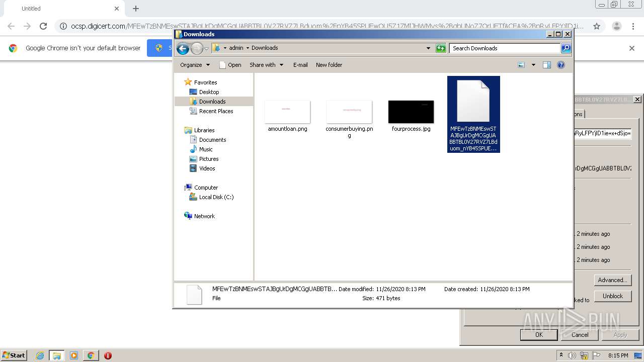The image size is (644, 362).
Task: Open Documents library
Action: 212,140
